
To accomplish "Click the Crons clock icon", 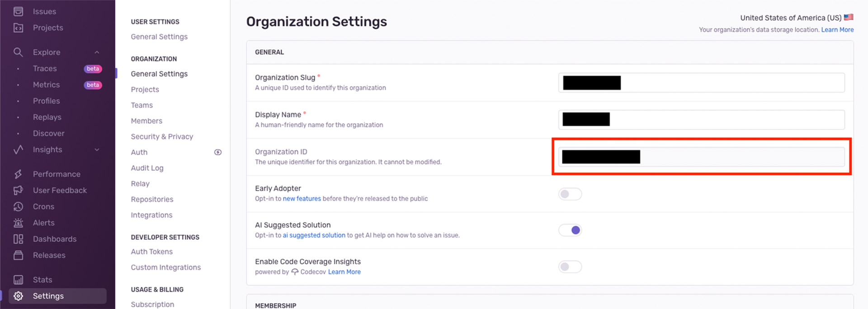I will click(x=18, y=206).
